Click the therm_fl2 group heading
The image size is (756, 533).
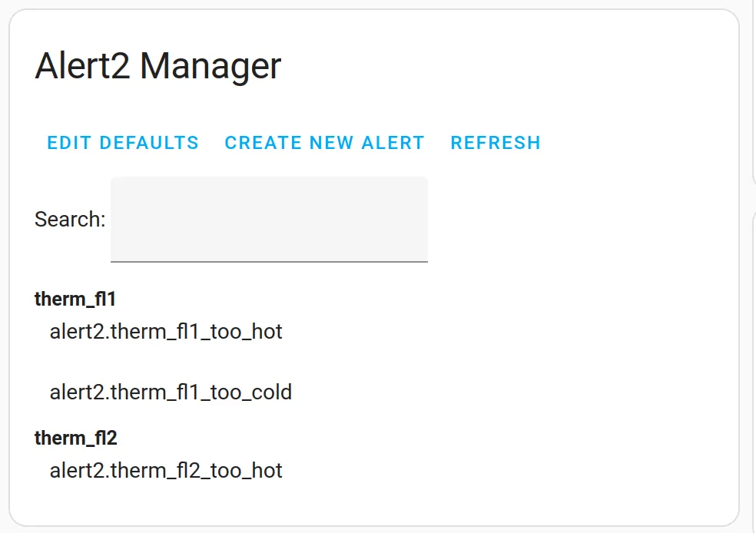tap(76, 438)
